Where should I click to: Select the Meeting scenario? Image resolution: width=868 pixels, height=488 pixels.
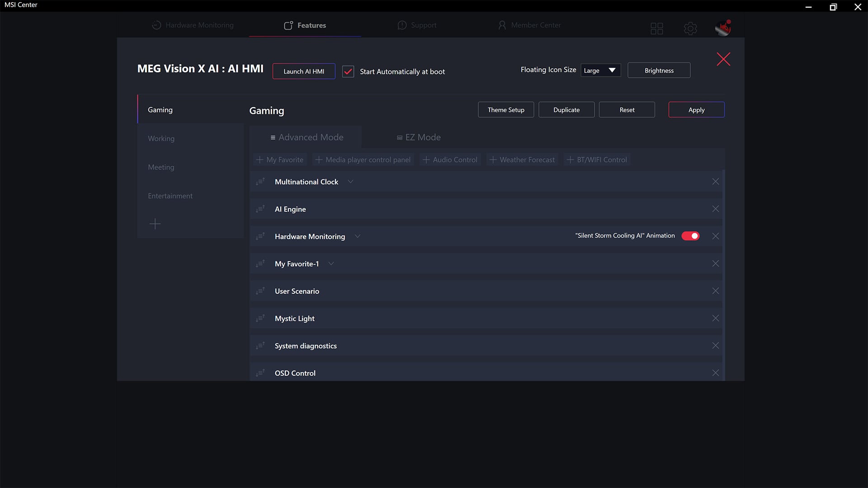[190, 167]
